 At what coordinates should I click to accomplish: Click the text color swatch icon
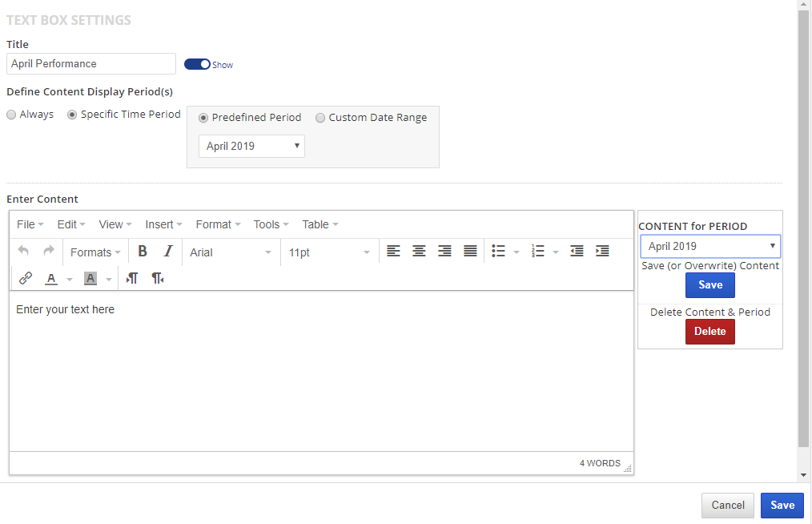[51, 278]
